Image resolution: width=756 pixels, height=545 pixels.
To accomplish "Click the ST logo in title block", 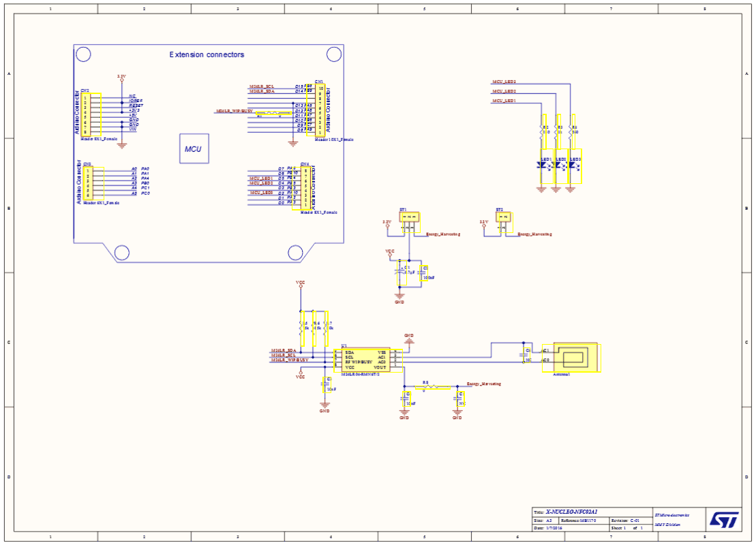I will tap(724, 520).
